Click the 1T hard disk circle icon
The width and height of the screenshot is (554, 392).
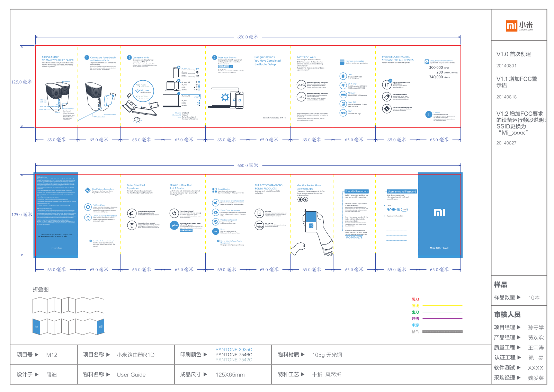pyautogui.click(x=387, y=84)
